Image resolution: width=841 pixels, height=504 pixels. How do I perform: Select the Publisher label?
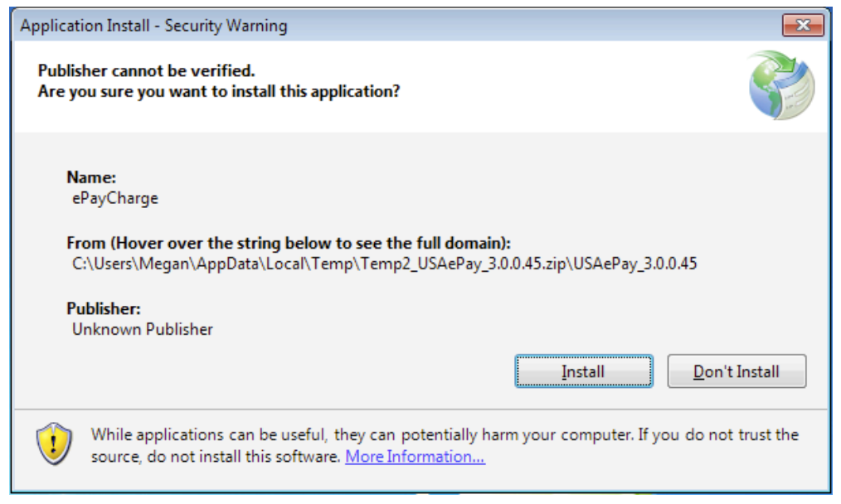click(x=103, y=309)
